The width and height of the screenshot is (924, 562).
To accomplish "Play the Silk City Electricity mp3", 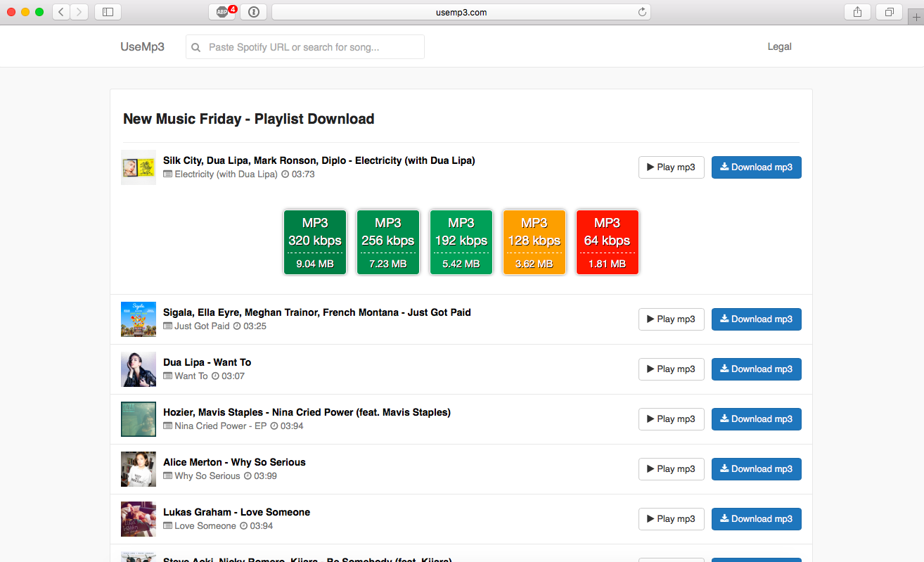I will coord(671,167).
